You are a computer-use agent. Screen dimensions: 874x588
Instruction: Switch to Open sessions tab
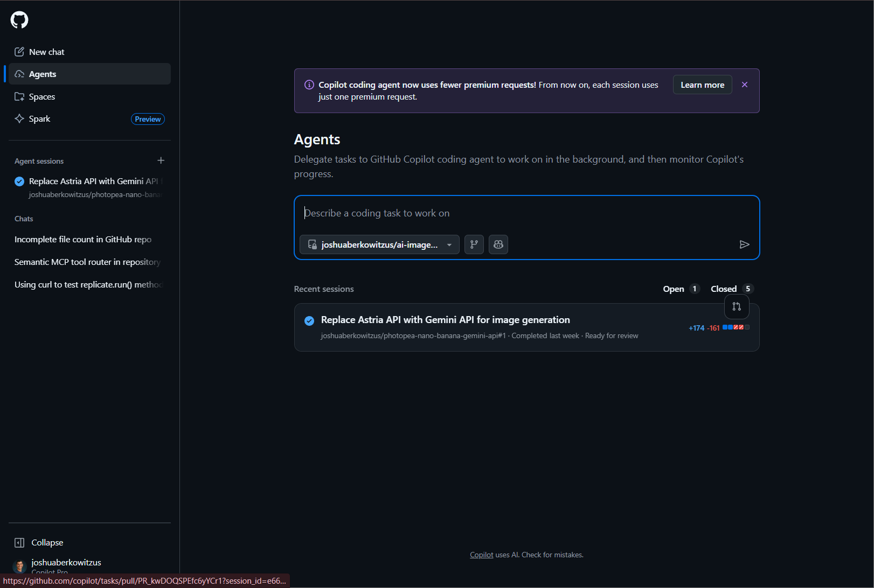tap(680, 289)
